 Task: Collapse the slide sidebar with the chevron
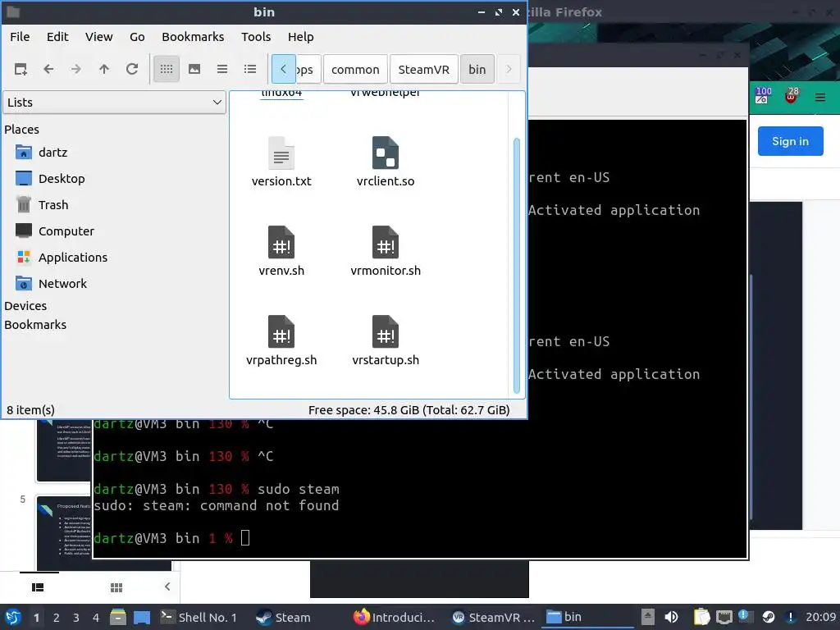coord(167,587)
